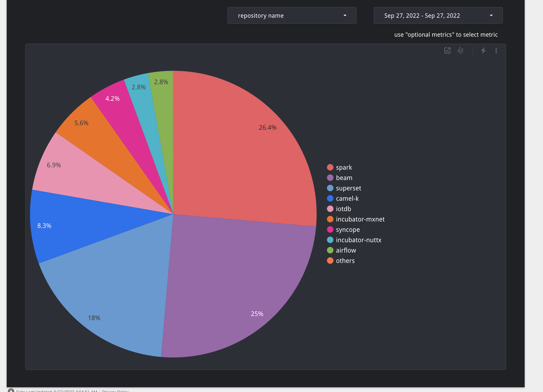This screenshot has width=543, height=392.
Task: Click the 'use optional metrics' text
Action: [446, 35]
